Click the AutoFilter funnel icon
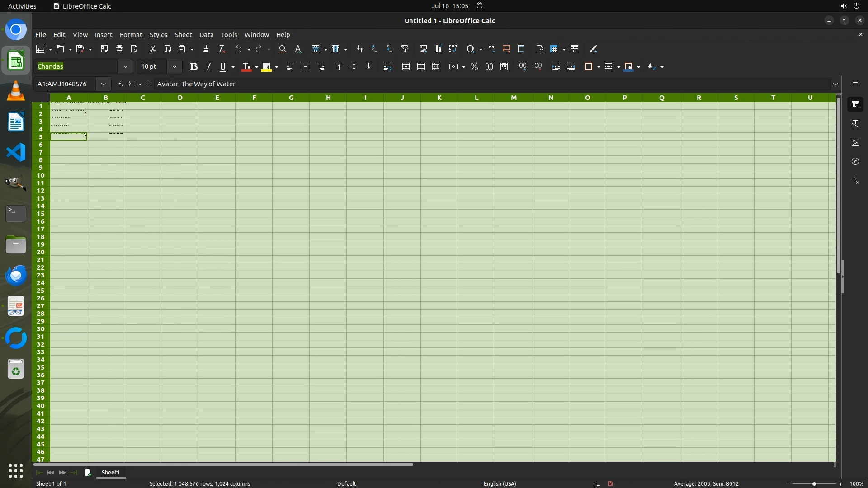The image size is (868, 488). point(405,49)
